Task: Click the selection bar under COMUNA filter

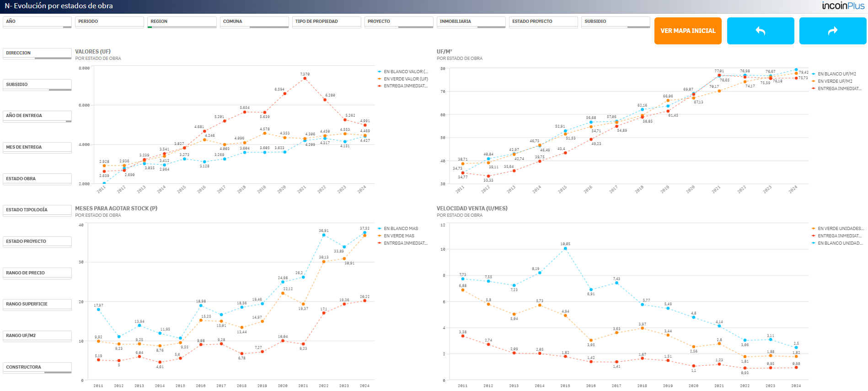Action: point(254,27)
